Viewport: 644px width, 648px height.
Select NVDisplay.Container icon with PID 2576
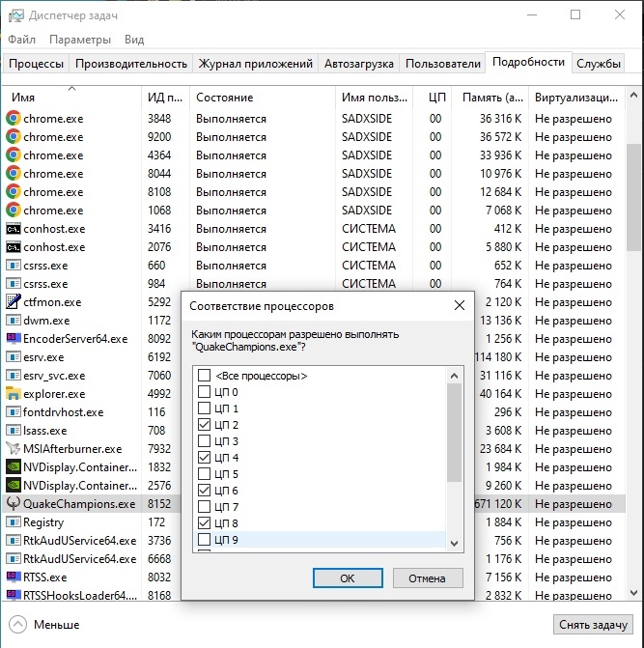(x=14, y=485)
